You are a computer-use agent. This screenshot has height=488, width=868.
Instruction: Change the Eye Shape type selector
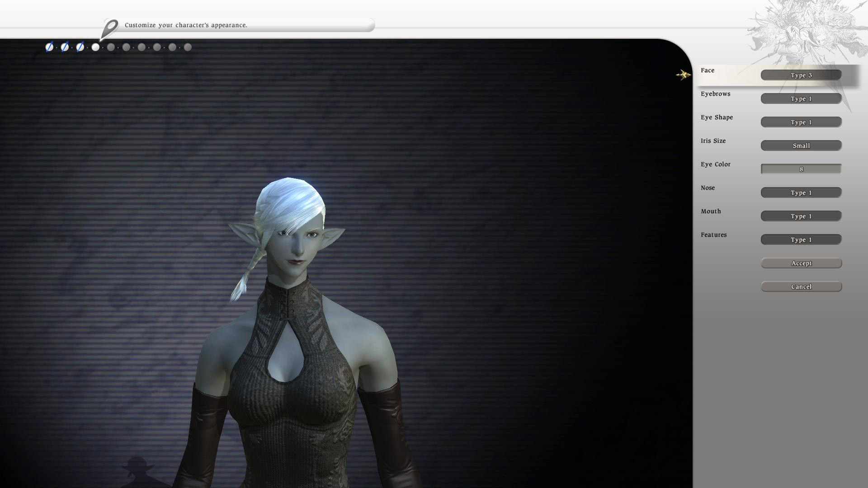point(801,122)
